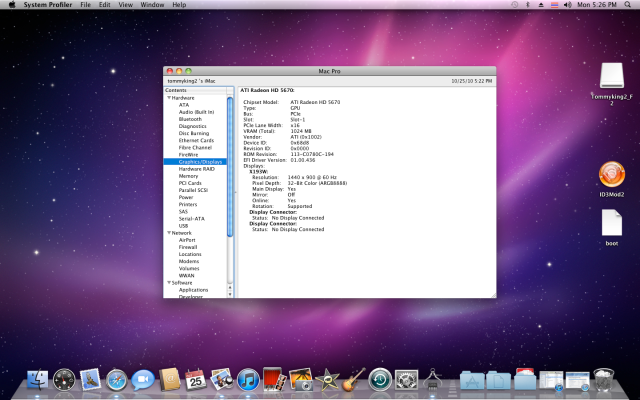Select Serial-ATA in the sidebar
640x400 pixels.
coord(191,219)
